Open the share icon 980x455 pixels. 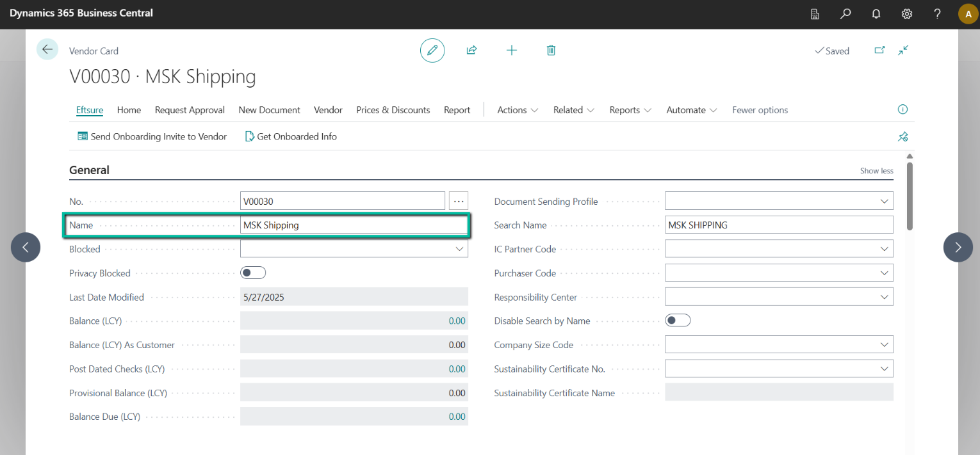point(471,50)
